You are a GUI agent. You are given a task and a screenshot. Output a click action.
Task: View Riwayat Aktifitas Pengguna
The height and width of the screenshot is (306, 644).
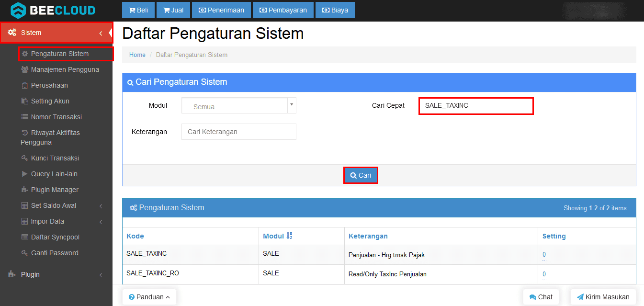(x=57, y=137)
